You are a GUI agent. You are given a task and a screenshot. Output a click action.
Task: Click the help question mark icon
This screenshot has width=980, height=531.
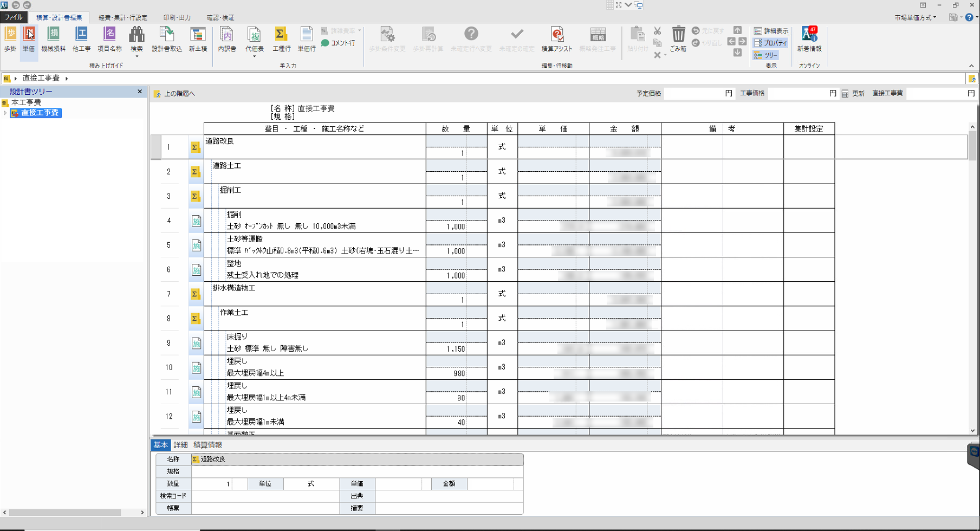tap(969, 17)
